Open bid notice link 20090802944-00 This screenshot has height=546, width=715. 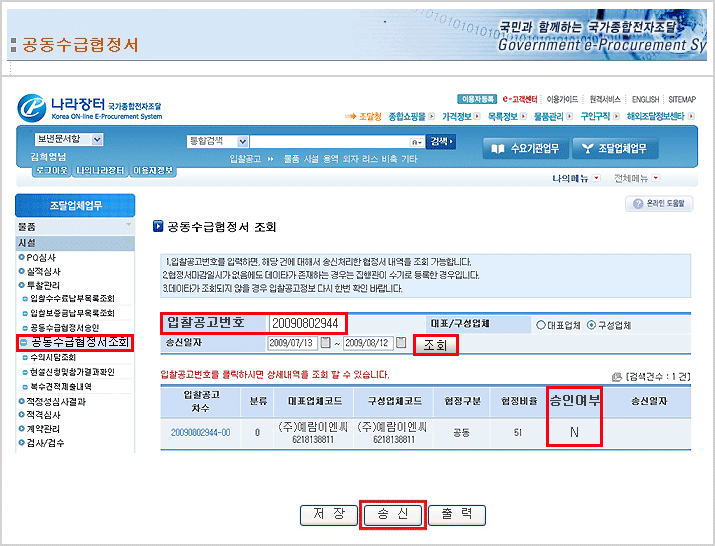[200, 432]
